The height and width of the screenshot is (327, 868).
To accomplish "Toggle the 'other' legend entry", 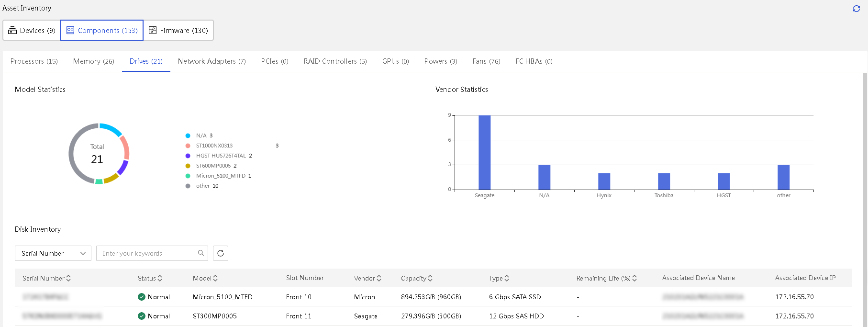I will pyautogui.click(x=202, y=186).
